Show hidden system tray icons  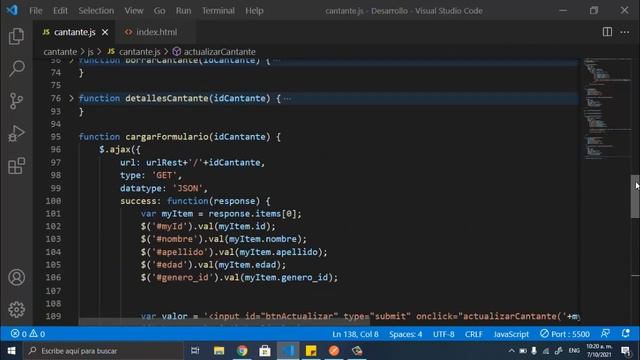[511, 351]
